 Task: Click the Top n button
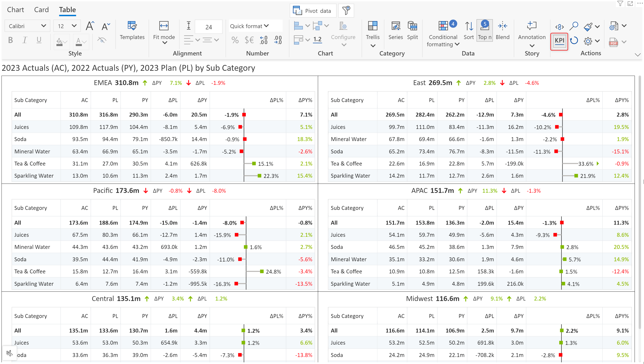point(484,30)
